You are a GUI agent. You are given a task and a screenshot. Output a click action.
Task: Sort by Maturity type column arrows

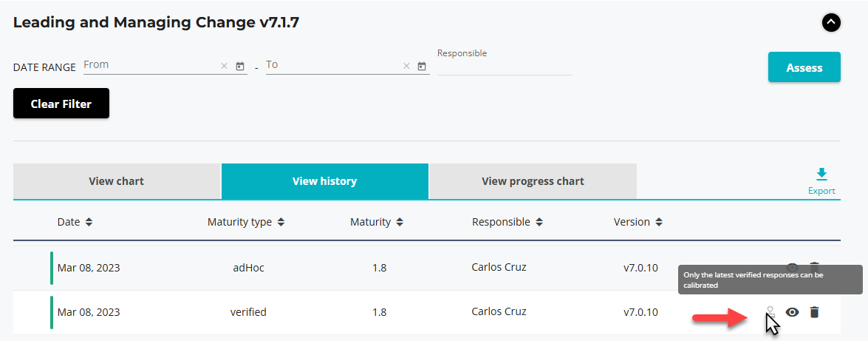click(281, 222)
